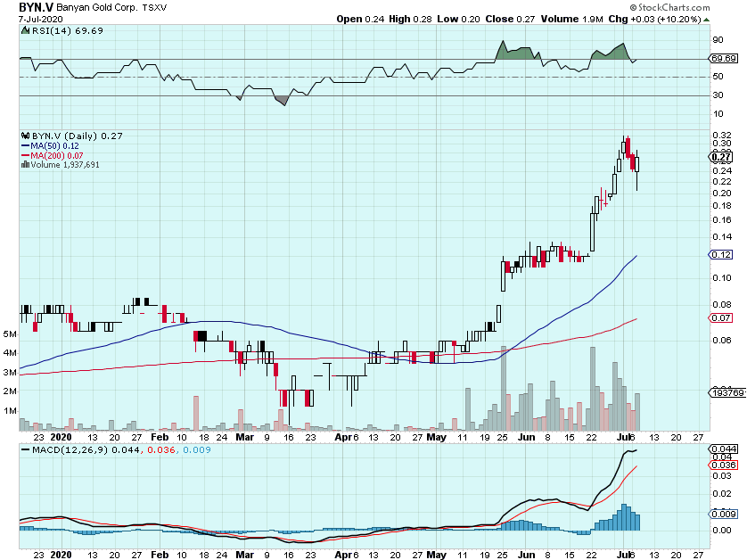
Task: Click the 0.044 MACD value tag
Action: point(724,449)
